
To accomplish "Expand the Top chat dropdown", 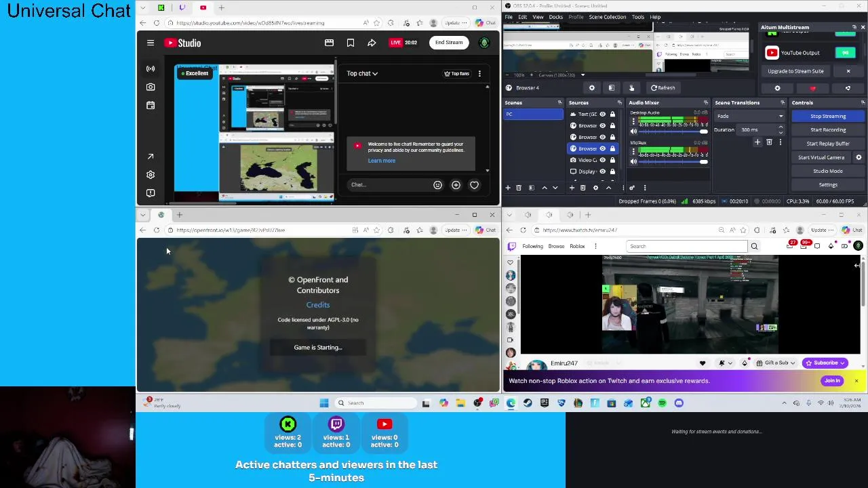I will point(362,73).
